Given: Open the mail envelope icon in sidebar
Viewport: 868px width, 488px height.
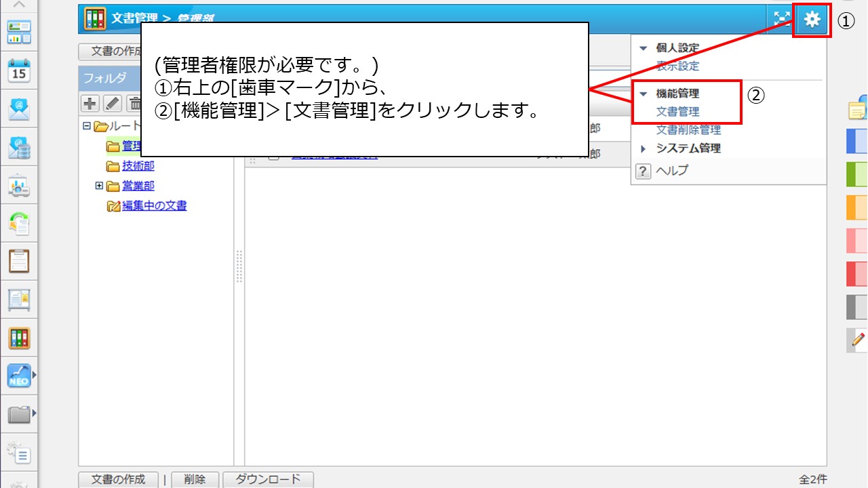Looking at the screenshot, I should 19,109.
